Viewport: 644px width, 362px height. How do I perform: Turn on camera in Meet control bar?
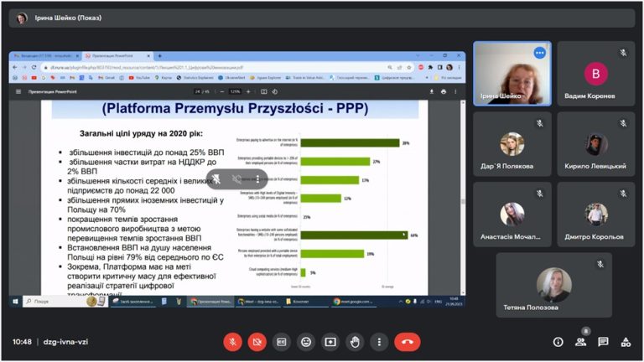tap(257, 342)
